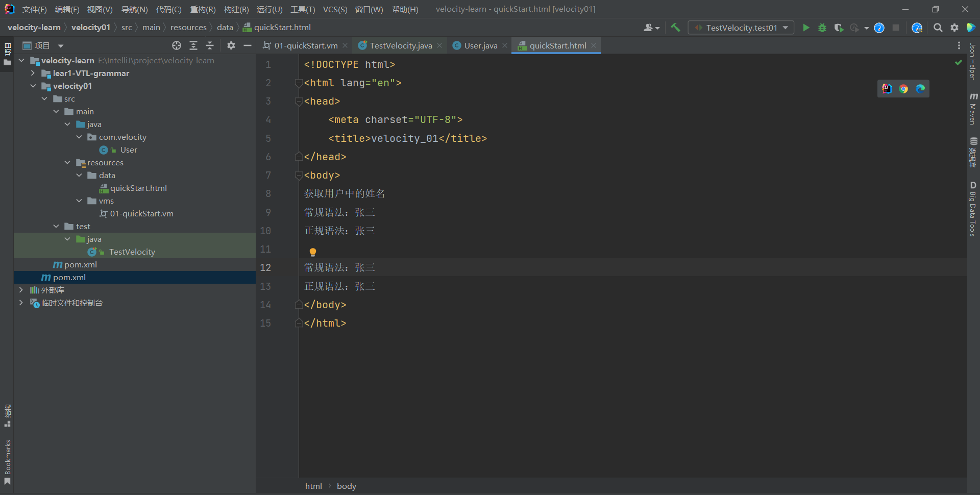Click the colorful plugin icon at top right
The height and width of the screenshot is (495, 980).
click(x=971, y=28)
